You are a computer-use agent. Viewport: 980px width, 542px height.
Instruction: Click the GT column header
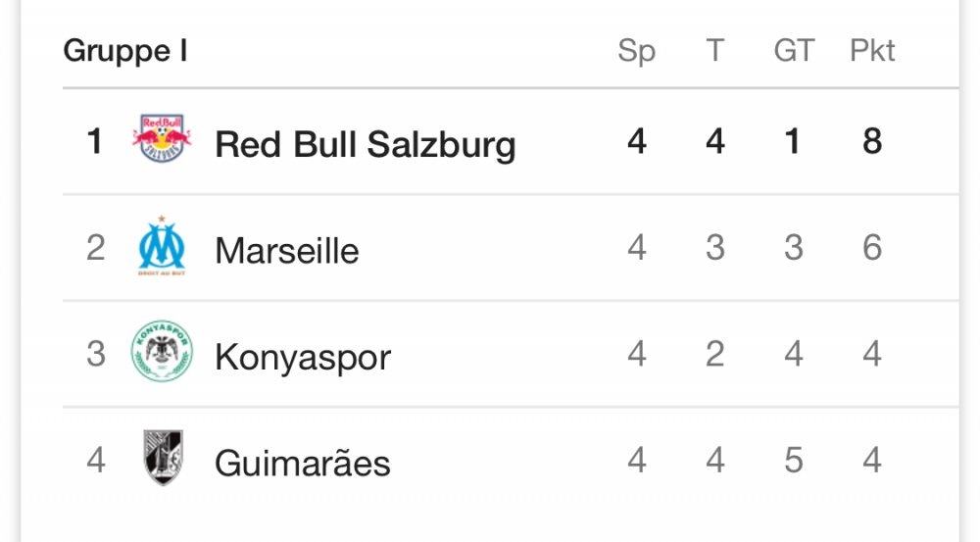(794, 50)
